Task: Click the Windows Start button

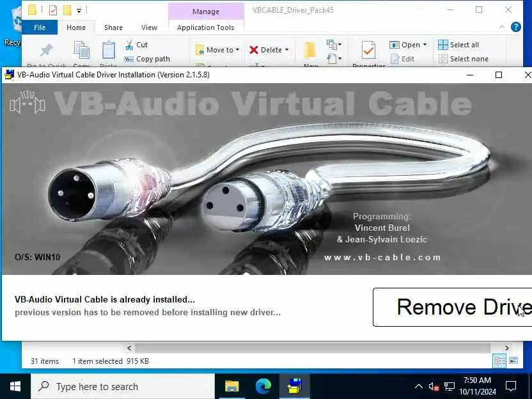Action: (x=15, y=386)
